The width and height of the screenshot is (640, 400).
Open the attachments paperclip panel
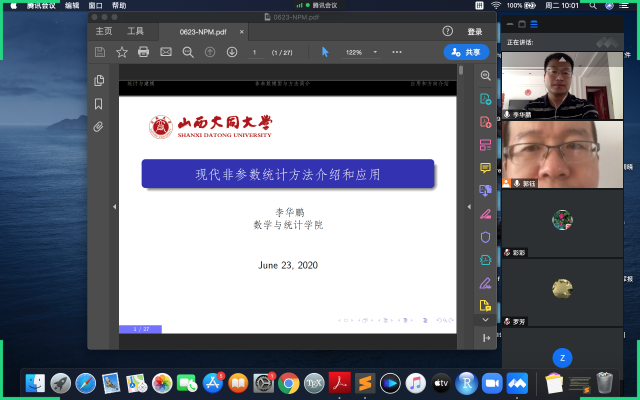point(99,127)
